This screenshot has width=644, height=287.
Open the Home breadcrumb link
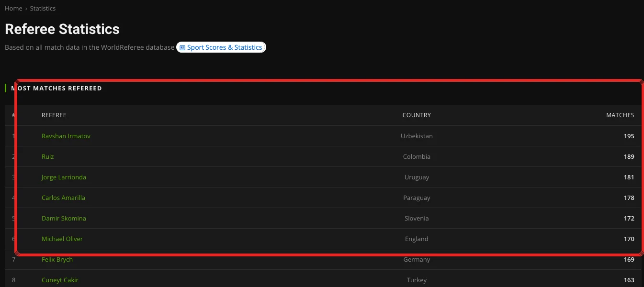13,9
